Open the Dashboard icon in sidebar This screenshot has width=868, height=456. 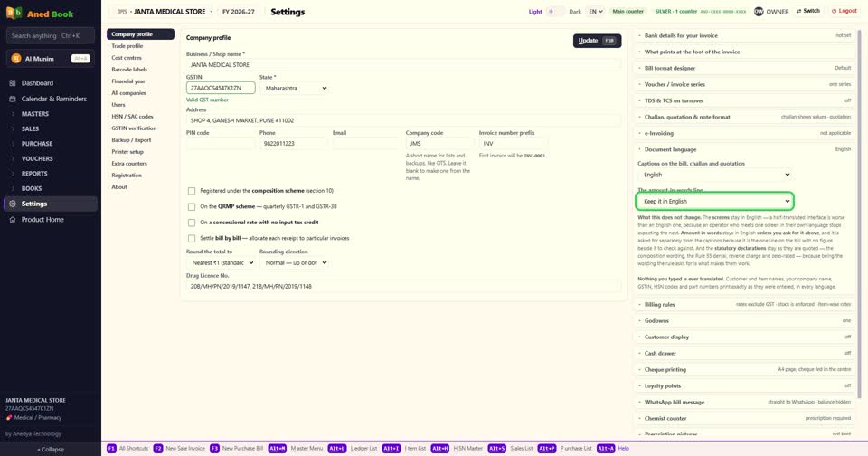tap(12, 83)
